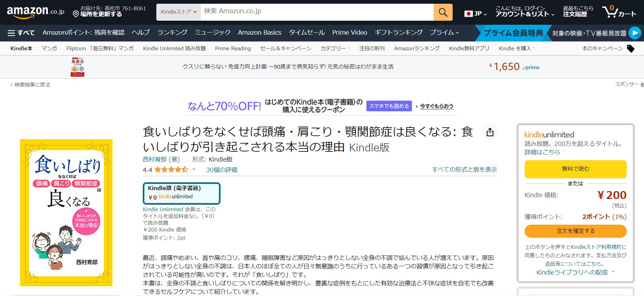Open ギフトランキング nav item

click(398, 33)
